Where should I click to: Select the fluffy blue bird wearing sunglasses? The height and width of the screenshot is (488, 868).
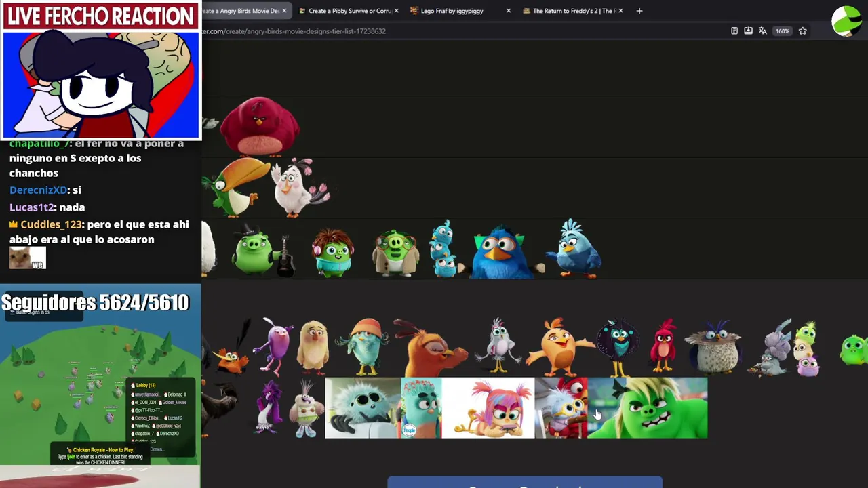(363, 408)
